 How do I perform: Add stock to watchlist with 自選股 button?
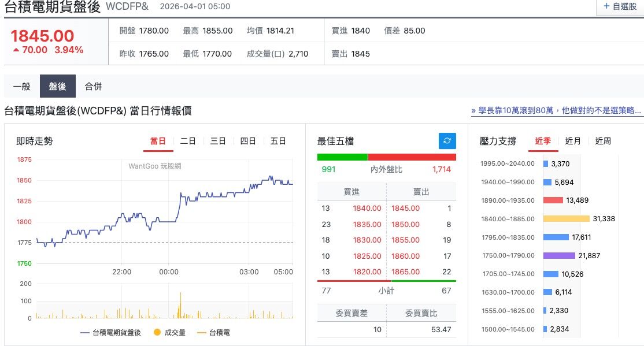(620, 6)
